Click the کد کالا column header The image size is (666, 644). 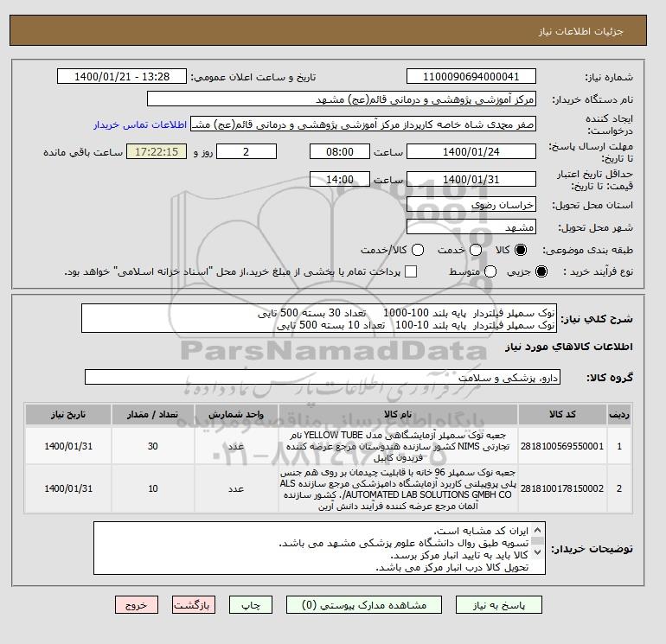(x=562, y=414)
